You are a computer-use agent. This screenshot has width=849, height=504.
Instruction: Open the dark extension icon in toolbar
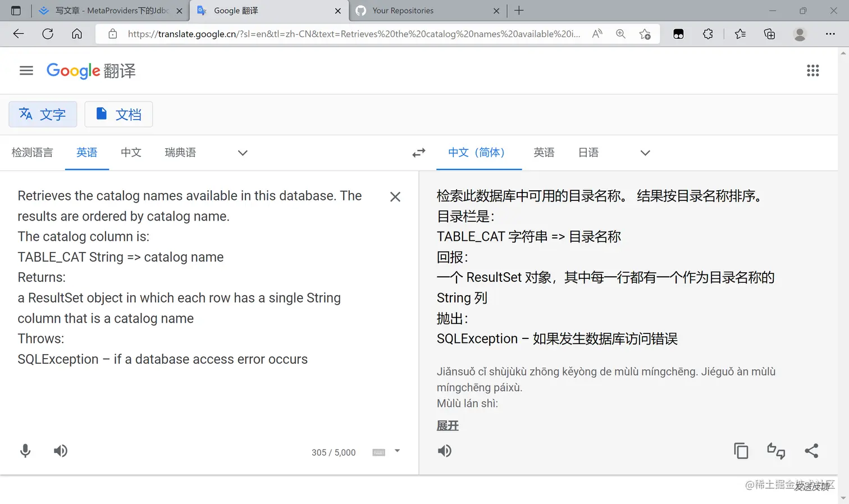pos(678,34)
